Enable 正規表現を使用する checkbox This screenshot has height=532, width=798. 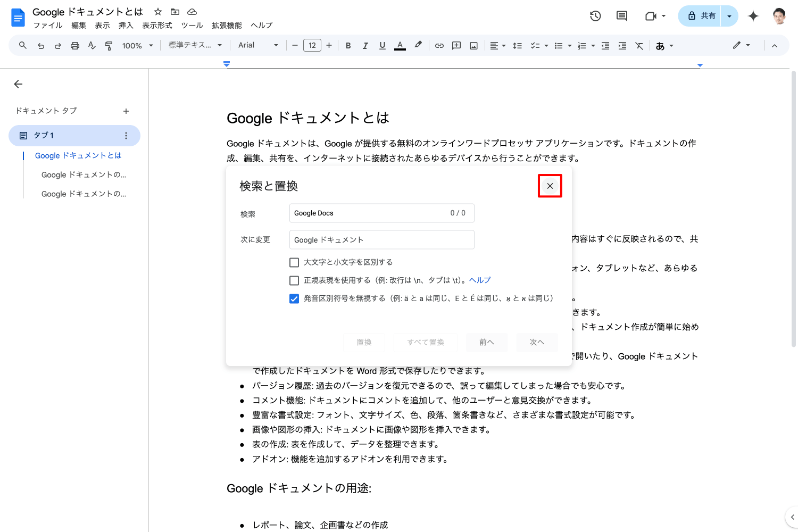[x=294, y=280]
